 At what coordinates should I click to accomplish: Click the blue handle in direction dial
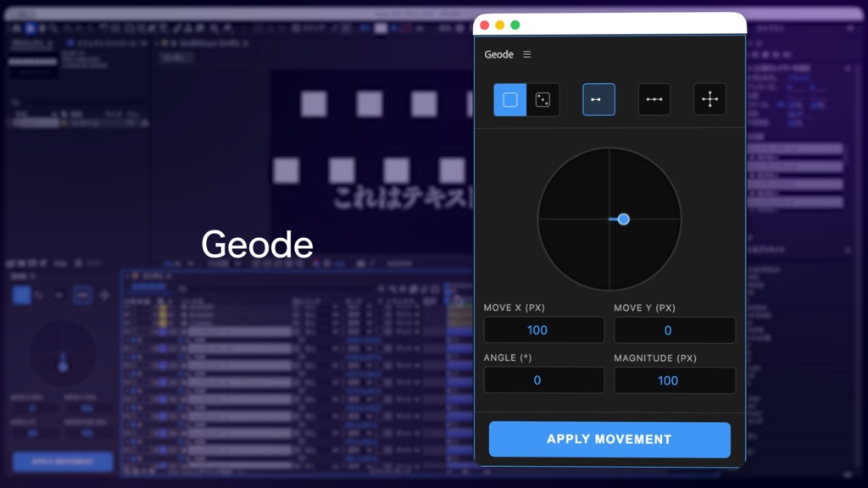tap(623, 219)
